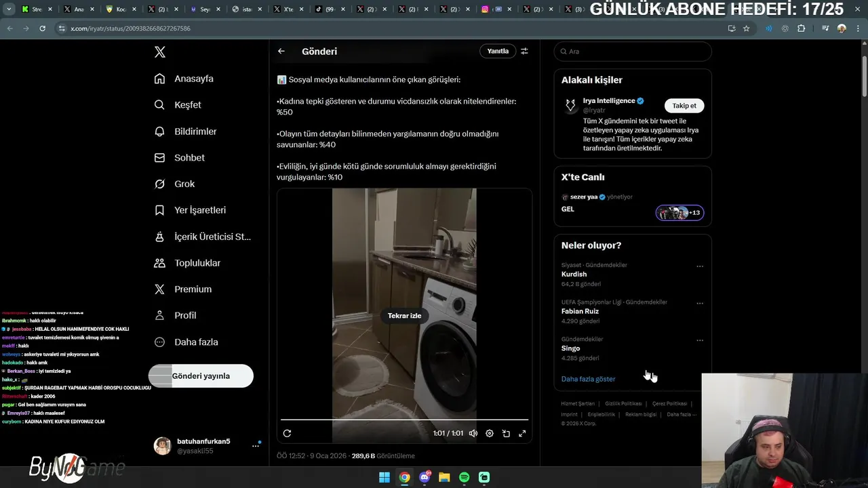This screenshot has width=868, height=488.
Task: Open more options for Singo trend
Action: click(x=700, y=340)
